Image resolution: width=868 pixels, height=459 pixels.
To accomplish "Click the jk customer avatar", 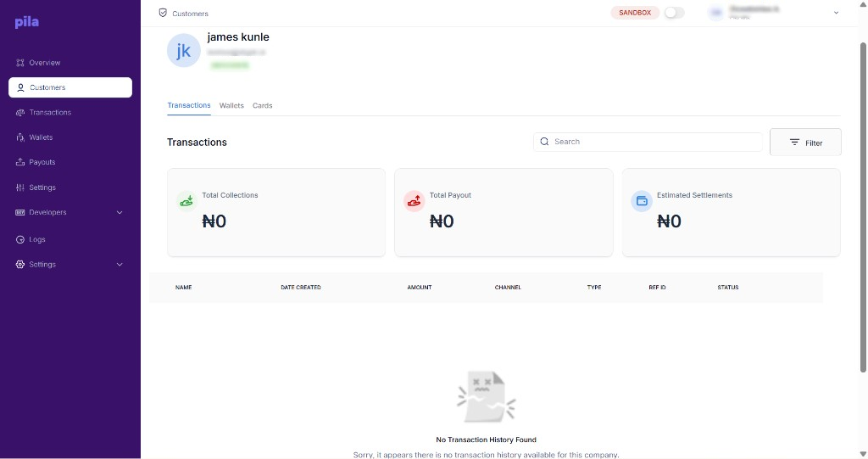I will click(184, 50).
